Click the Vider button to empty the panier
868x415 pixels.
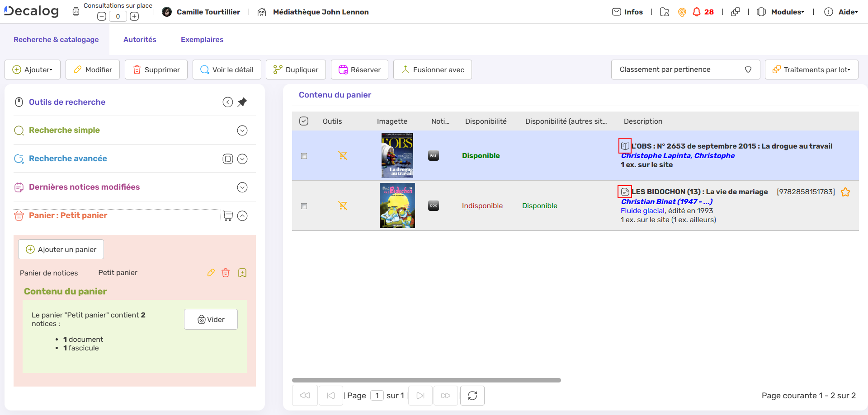coord(211,319)
